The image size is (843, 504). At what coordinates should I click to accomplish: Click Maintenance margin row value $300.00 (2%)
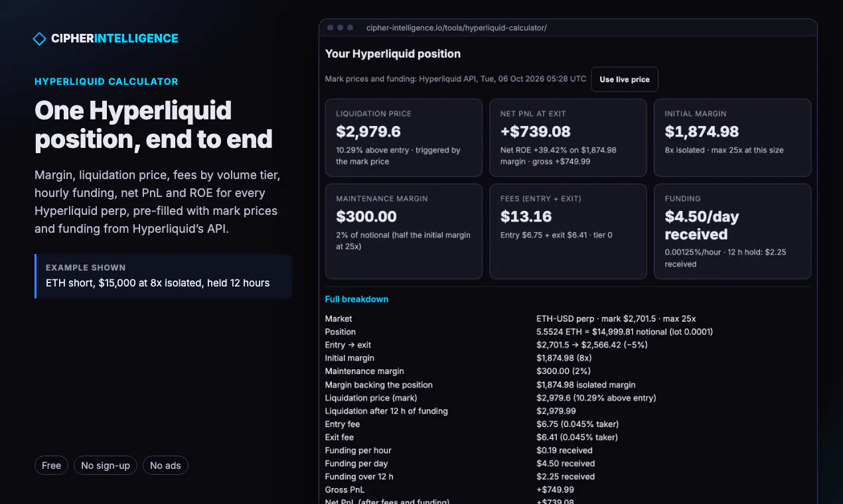(x=564, y=371)
